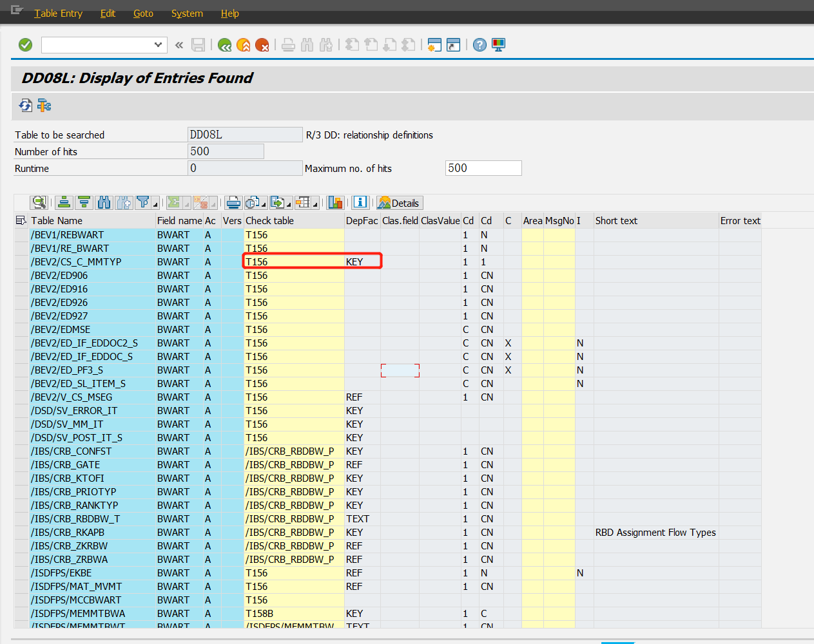Sort the list in descending order
814x644 pixels.
(84, 202)
